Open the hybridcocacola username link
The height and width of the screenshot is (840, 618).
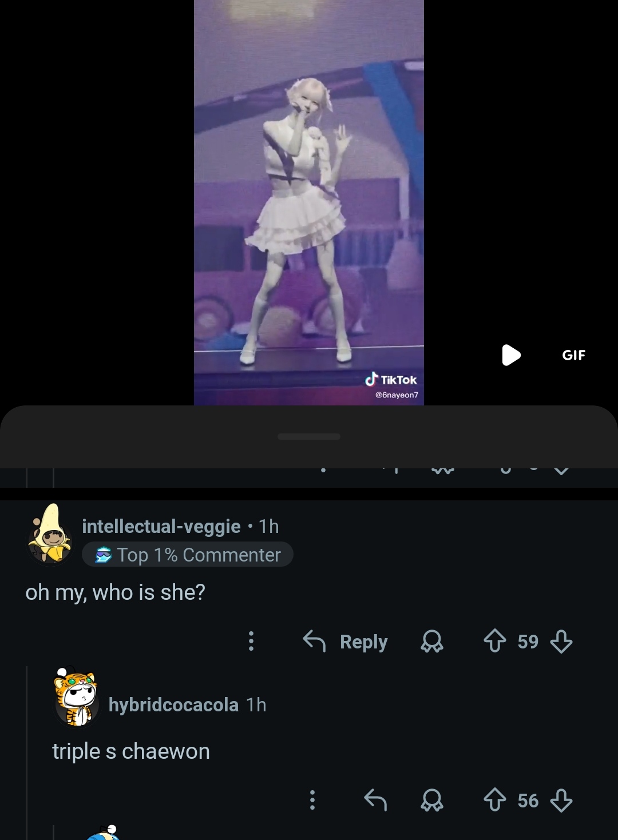click(x=173, y=705)
